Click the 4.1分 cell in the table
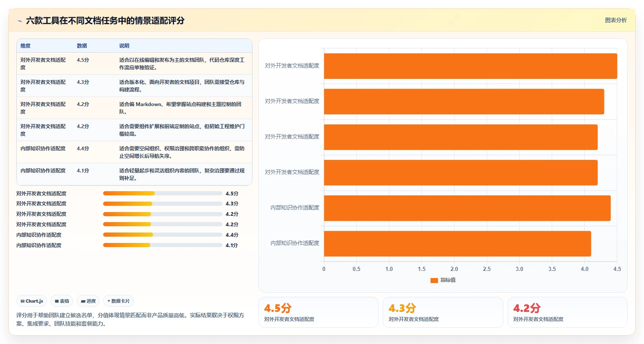644x344 pixels. (x=83, y=171)
